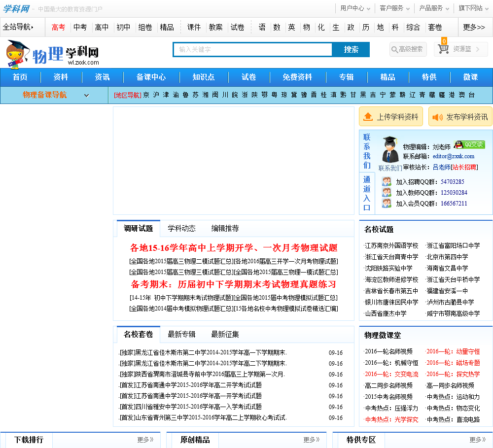493x448 pixels.
Task: Focus the keyword search input field
Action: [x=253, y=50]
